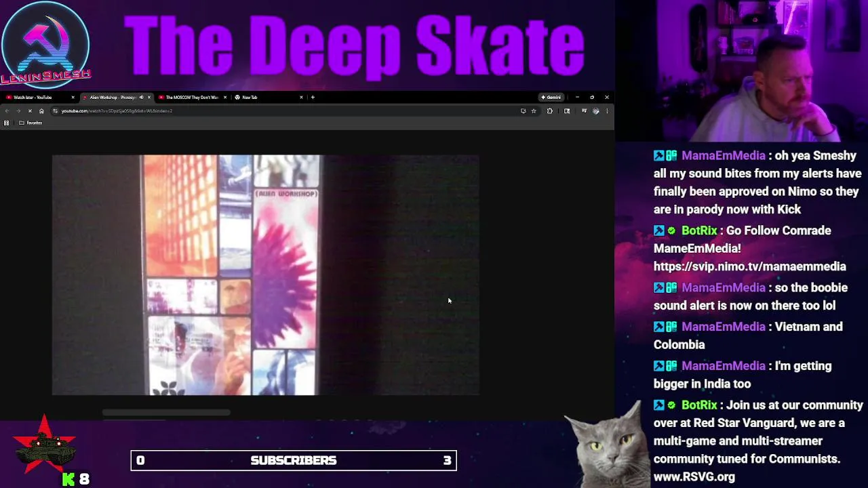The image size is (868, 488).
Task: Open the Favorites bookmarks folder
Action: 31,123
